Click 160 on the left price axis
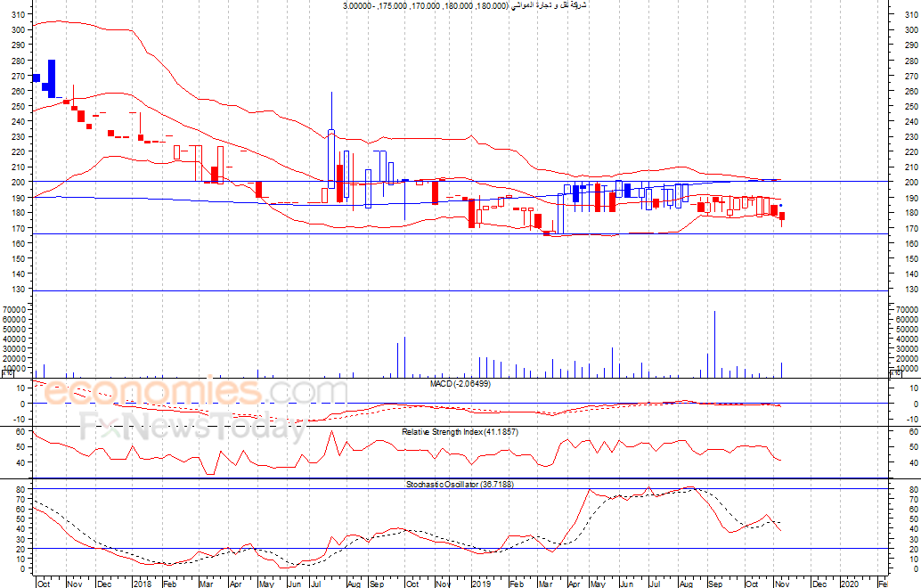Viewport: 921px width, 588px height. tap(18, 243)
